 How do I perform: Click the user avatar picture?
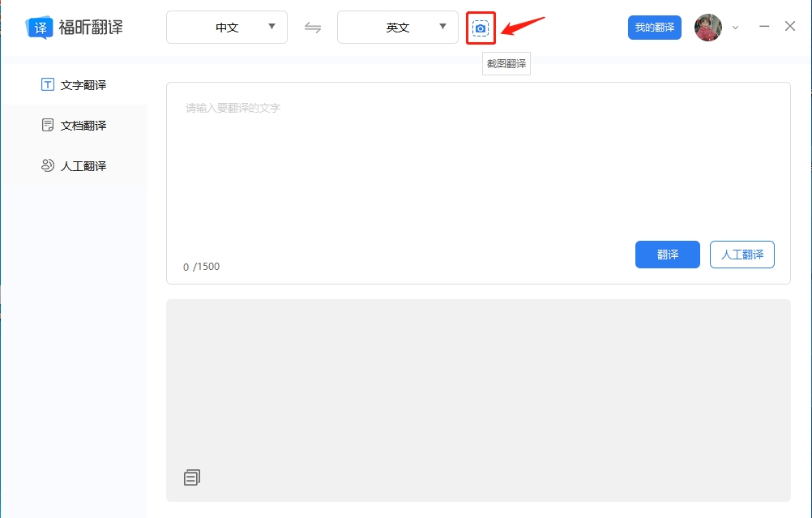707,27
